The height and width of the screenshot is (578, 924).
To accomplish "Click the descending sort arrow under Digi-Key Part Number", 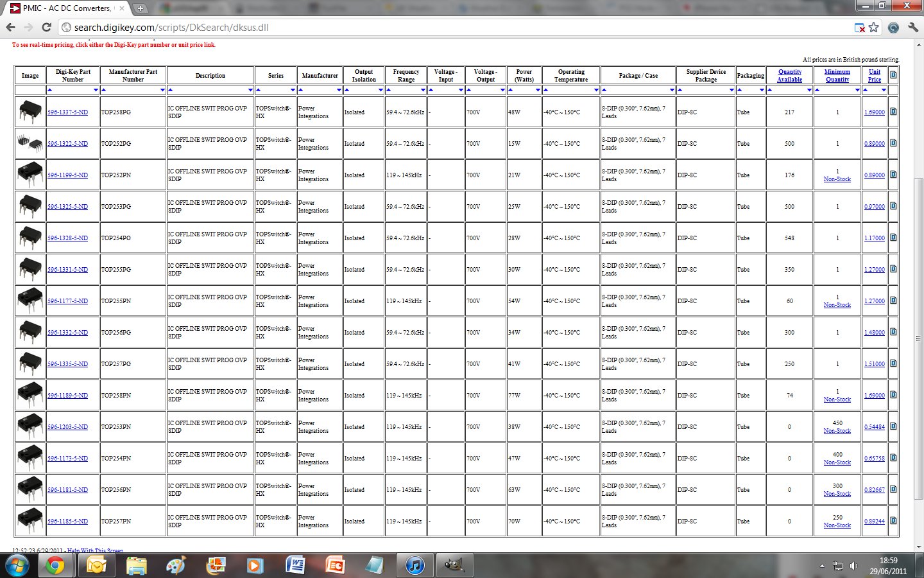I will 96,90.
